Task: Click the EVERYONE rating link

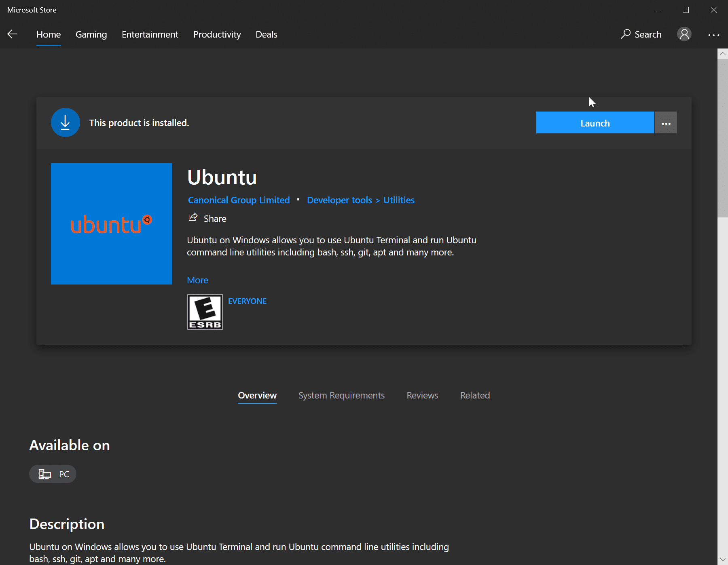Action: point(247,301)
